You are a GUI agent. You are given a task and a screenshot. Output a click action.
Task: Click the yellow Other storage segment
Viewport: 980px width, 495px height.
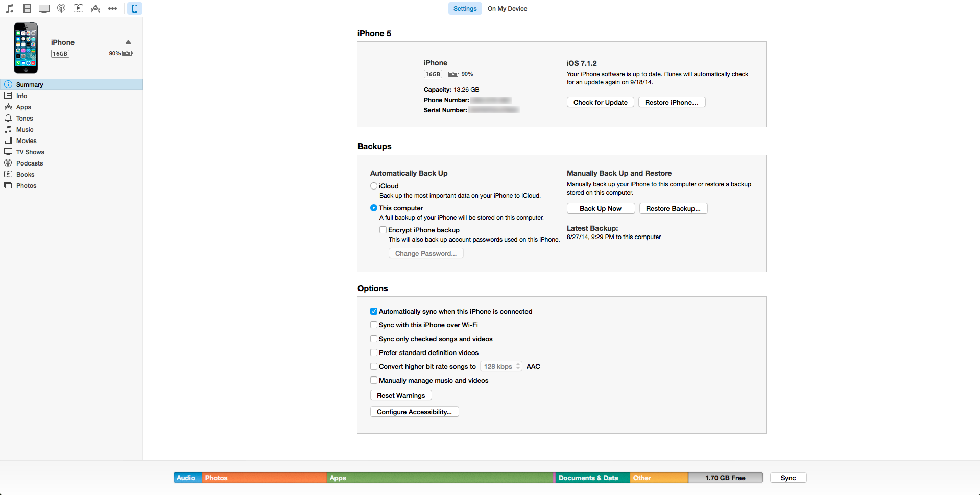coord(659,478)
